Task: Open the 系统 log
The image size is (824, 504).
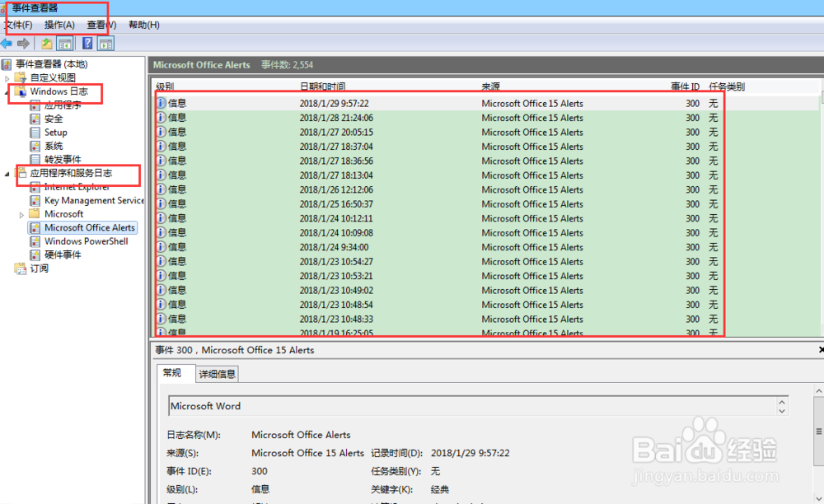Action: (x=54, y=146)
